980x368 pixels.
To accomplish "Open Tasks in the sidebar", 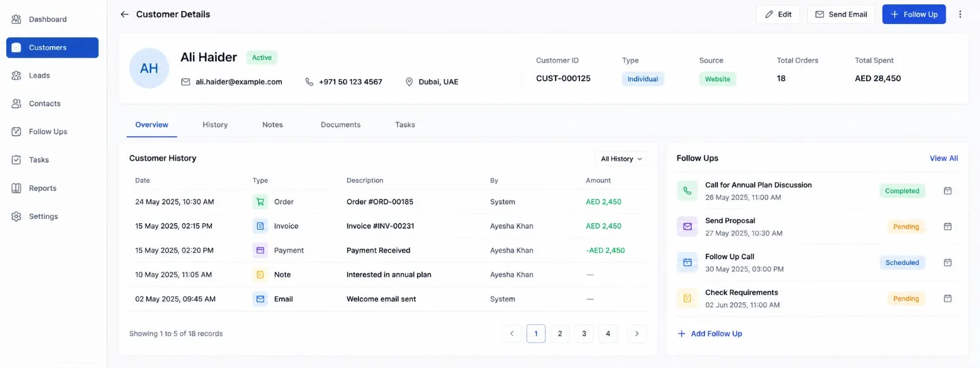I will click(52, 160).
